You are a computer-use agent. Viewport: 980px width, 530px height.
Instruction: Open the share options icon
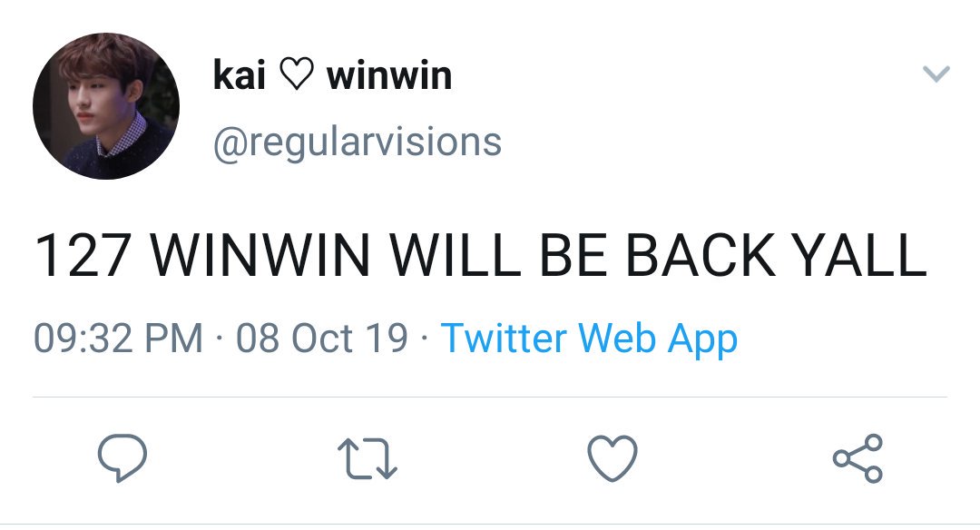[857, 458]
